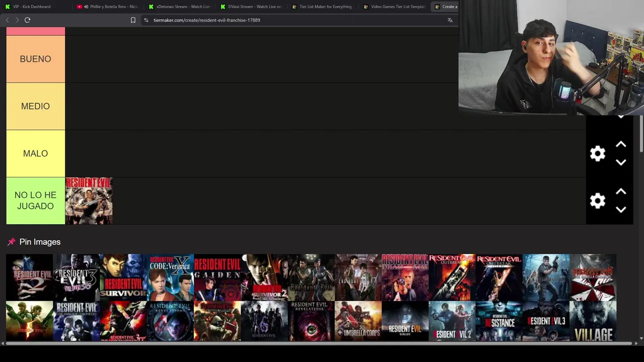Open settings gear for MALO tier

pyautogui.click(x=597, y=153)
